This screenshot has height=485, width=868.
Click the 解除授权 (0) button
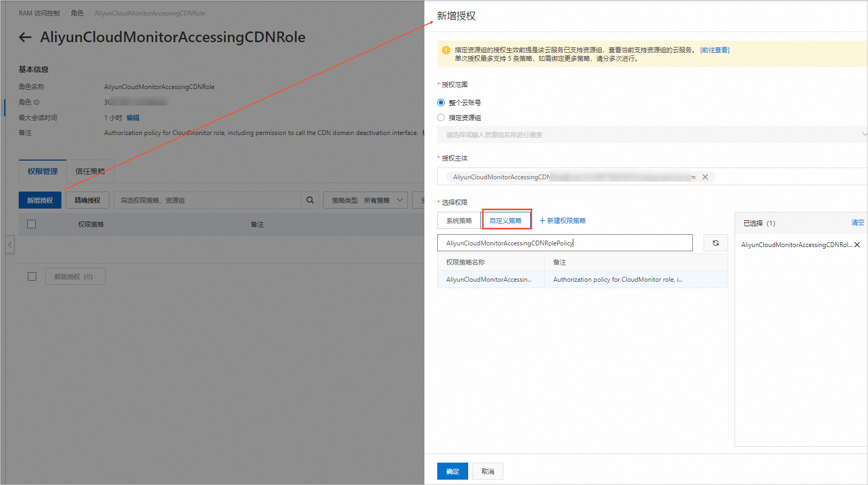(x=75, y=276)
